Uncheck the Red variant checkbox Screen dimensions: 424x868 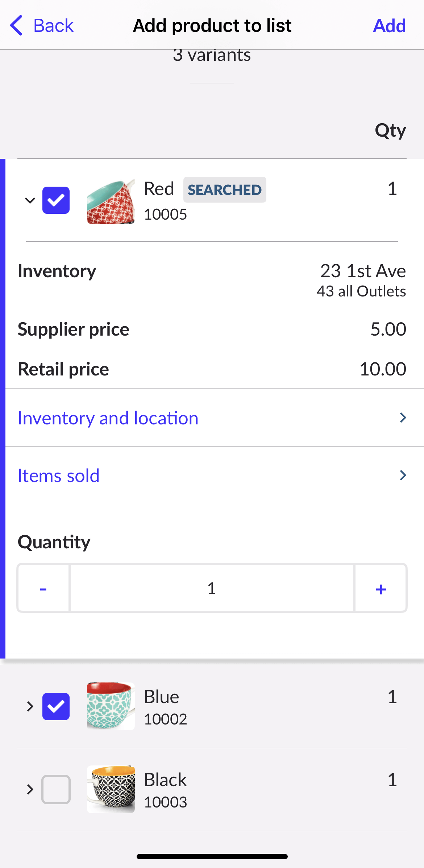click(56, 200)
